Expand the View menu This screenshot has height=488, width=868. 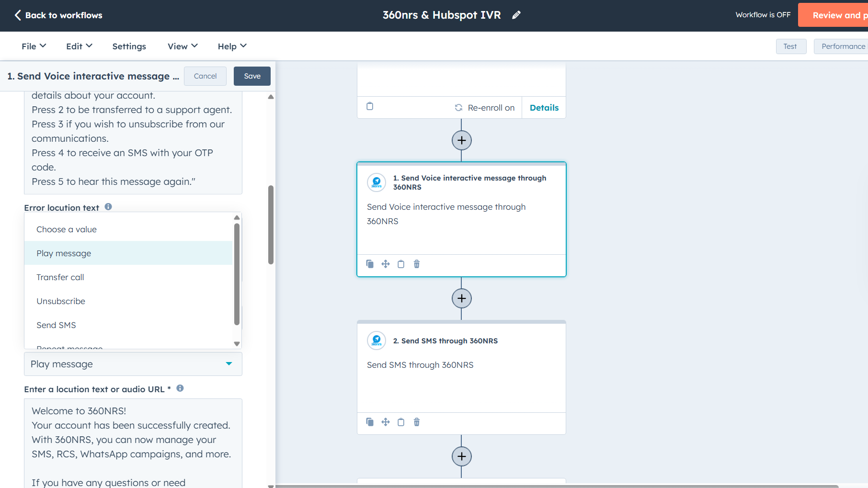[x=183, y=46]
